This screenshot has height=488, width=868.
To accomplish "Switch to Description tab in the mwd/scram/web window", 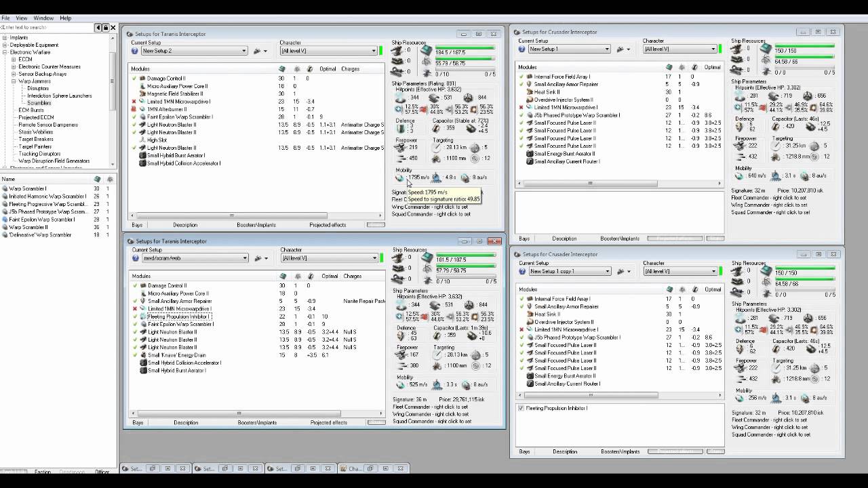I will [186, 423].
